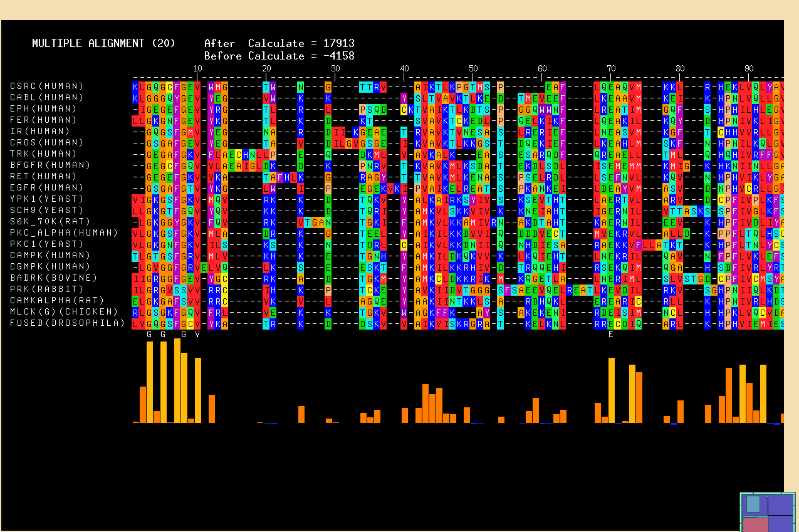Click the FUSED(DROSOPHILA) sequence name

[67, 323]
